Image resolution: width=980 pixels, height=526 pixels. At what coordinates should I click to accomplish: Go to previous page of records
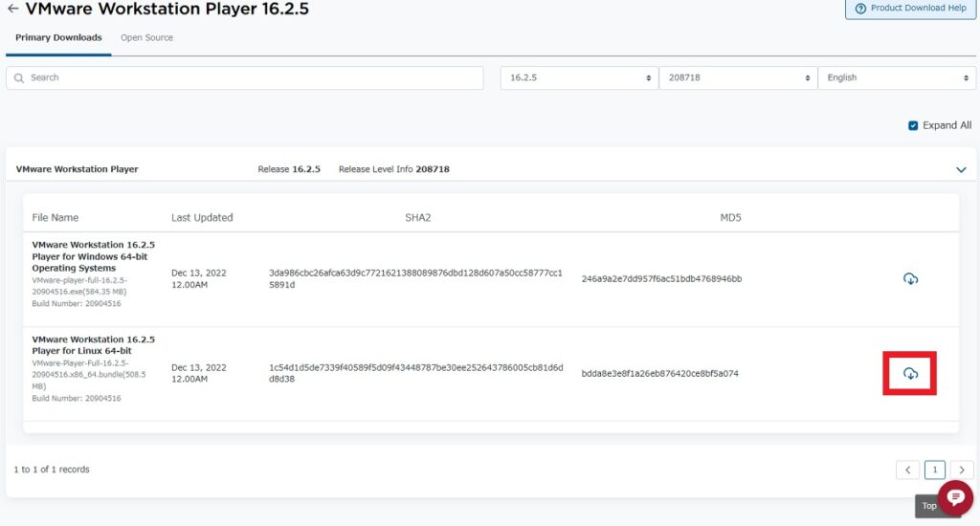[x=907, y=470]
